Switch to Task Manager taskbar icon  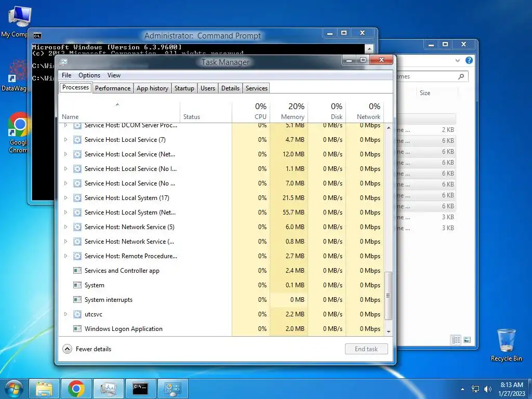click(x=108, y=389)
